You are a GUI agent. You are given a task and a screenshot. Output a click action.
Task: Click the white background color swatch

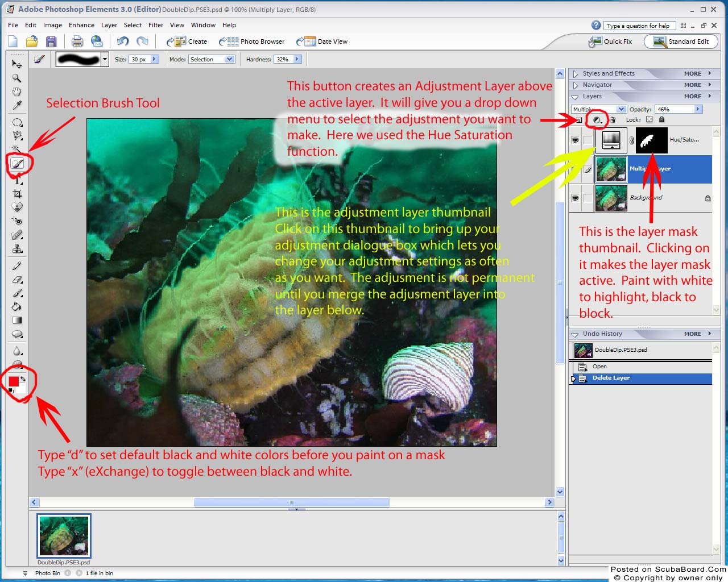22,388
